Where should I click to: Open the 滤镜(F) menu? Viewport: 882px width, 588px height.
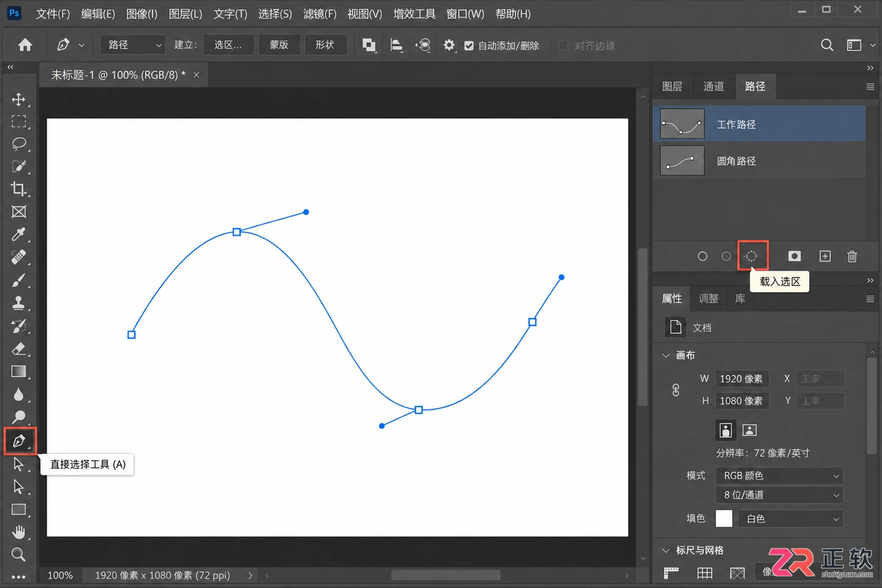coord(320,13)
